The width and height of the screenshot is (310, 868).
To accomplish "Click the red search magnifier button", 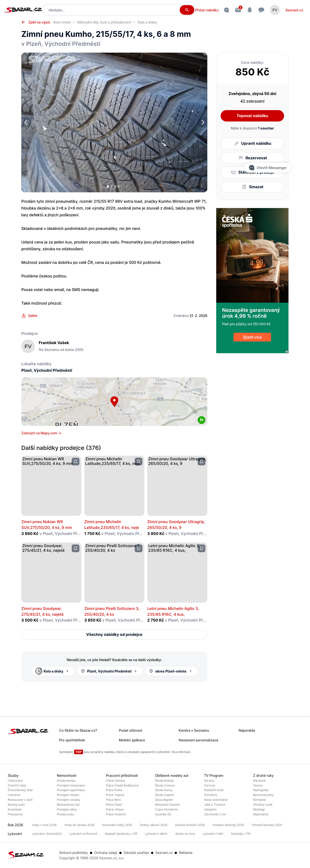I will click(x=187, y=10).
